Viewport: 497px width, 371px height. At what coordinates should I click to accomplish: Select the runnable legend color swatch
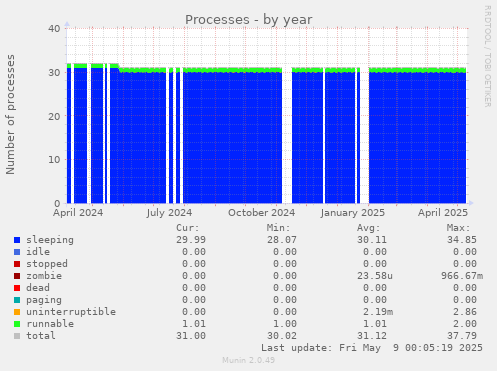pyautogui.click(x=17, y=324)
